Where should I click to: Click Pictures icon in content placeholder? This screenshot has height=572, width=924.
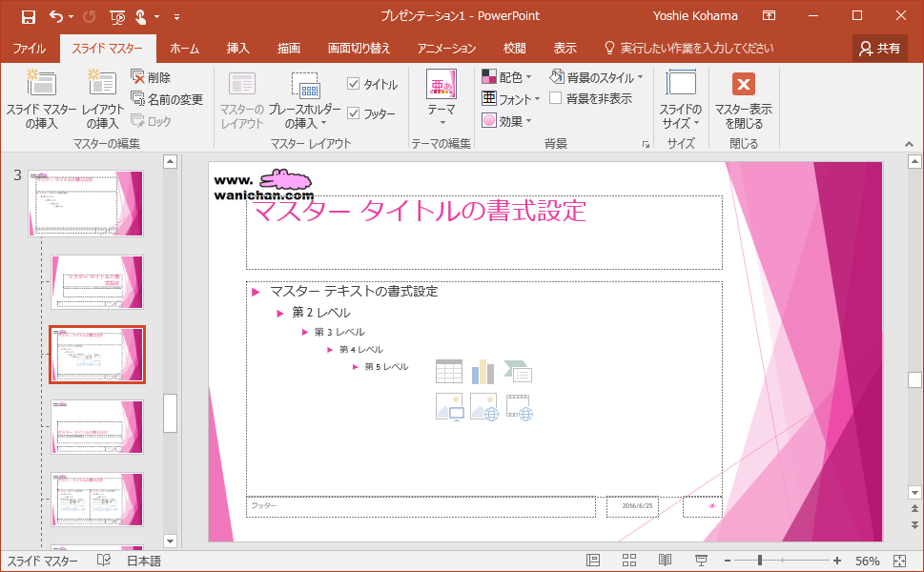[x=449, y=407]
